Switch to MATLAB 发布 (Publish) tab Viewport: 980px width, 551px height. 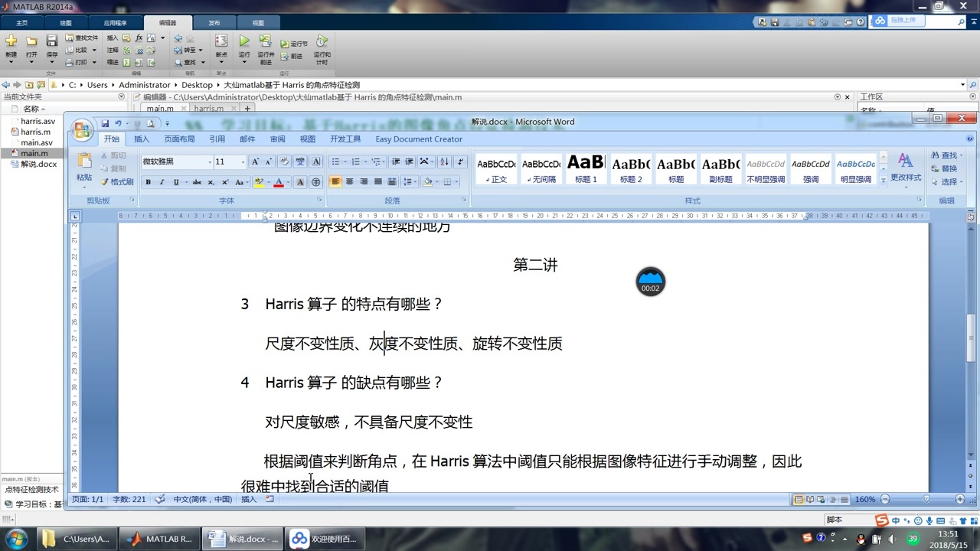(214, 23)
